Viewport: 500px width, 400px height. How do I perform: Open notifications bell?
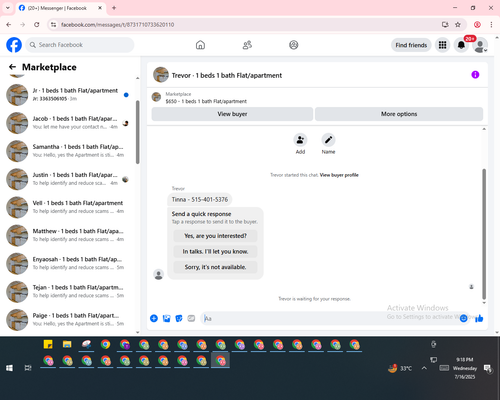click(461, 45)
